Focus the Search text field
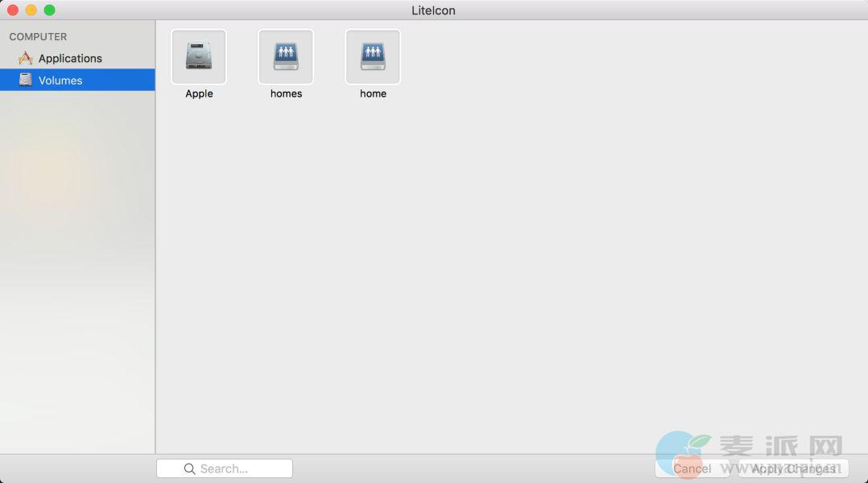This screenshot has width=868, height=483. pyautogui.click(x=234, y=469)
